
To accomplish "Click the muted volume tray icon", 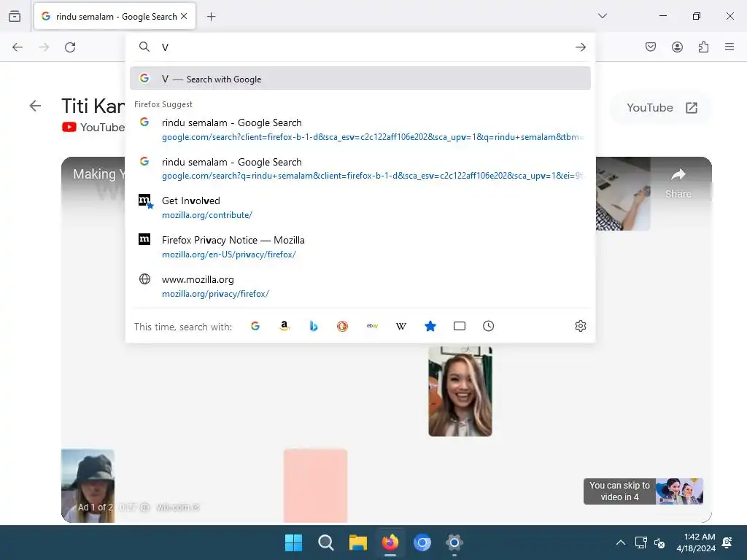I will pos(659,542).
